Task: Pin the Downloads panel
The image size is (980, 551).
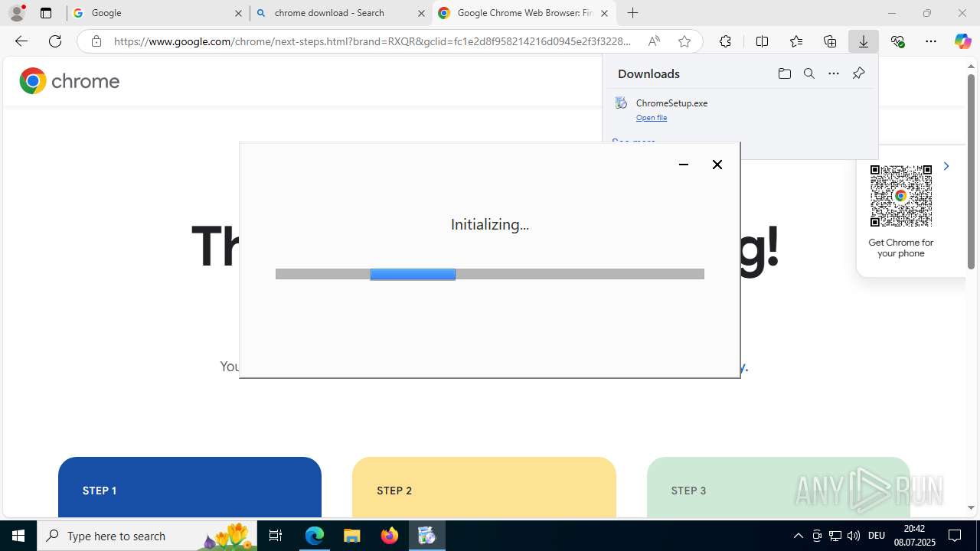Action: click(x=858, y=73)
